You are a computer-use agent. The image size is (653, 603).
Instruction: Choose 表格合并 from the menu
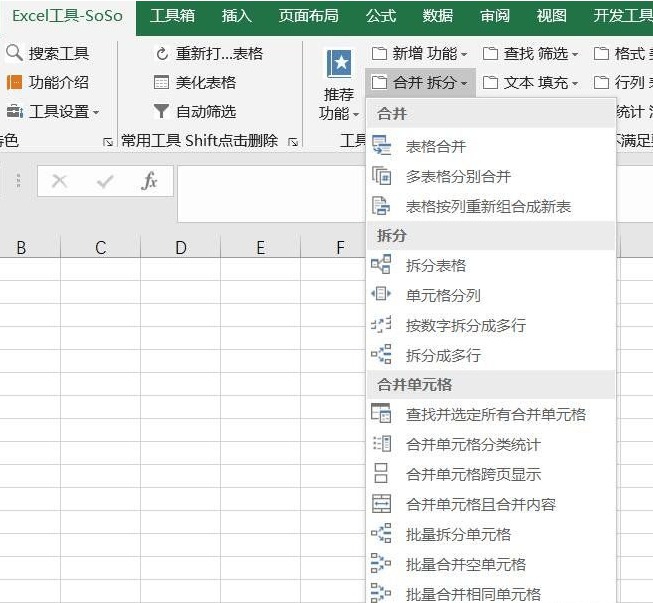(491, 146)
